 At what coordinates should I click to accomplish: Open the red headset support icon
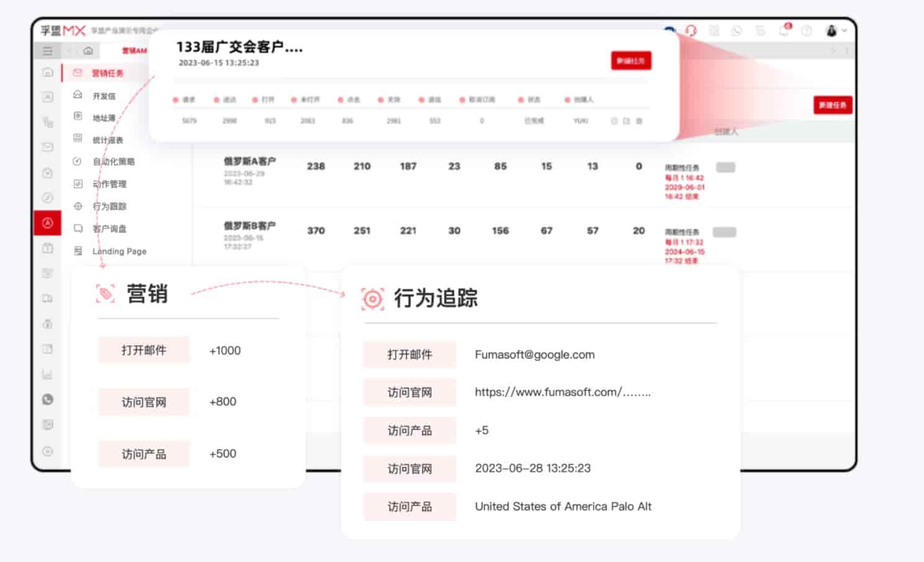691,30
